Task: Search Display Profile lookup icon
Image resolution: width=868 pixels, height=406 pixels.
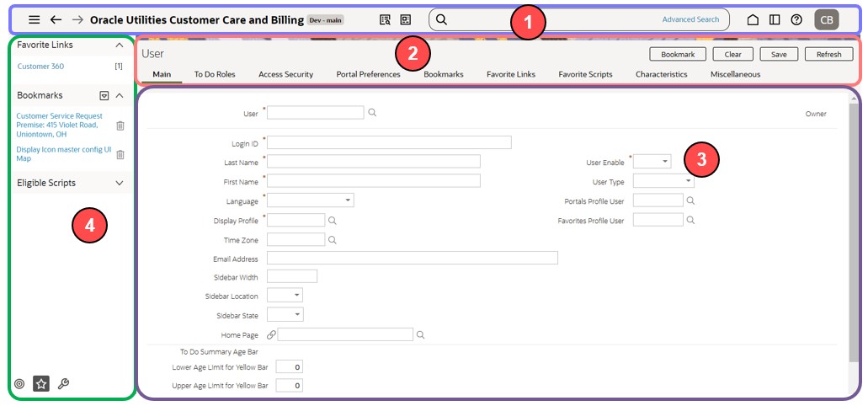Action: point(333,221)
